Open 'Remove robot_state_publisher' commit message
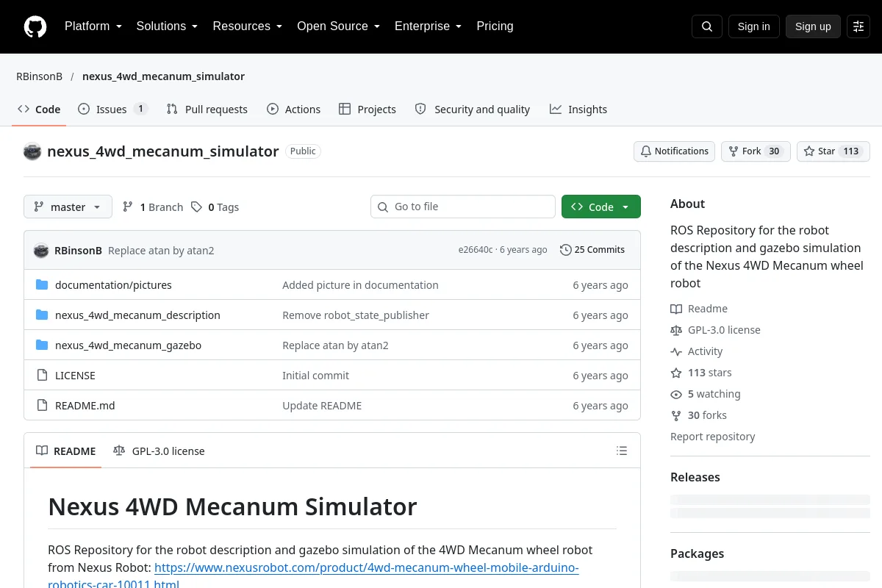The width and height of the screenshot is (882, 588). (356, 315)
